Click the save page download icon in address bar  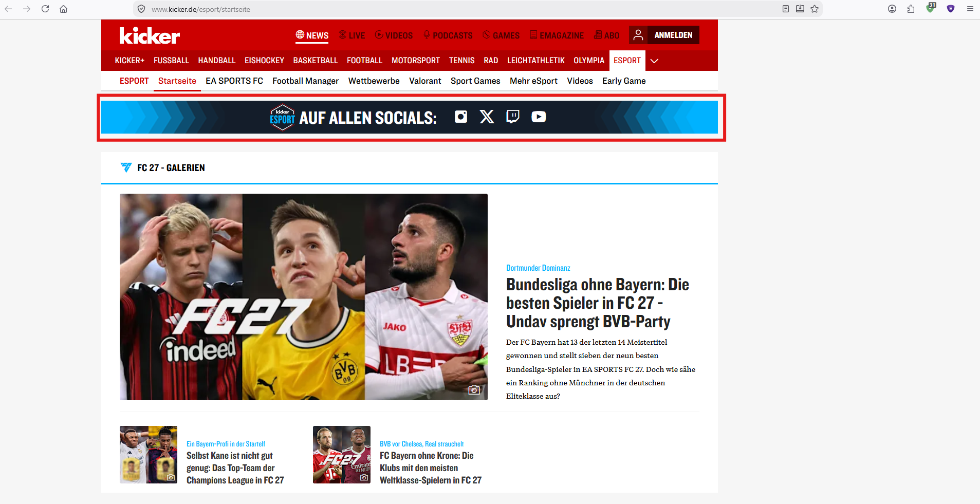coord(800,9)
